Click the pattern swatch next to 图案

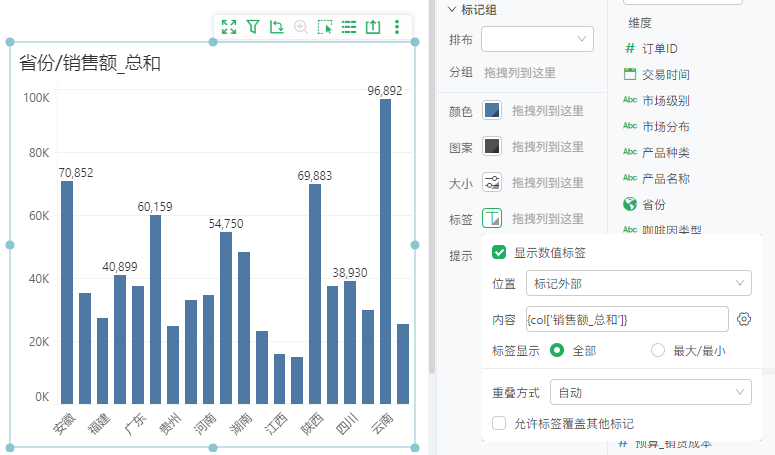coord(492,146)
